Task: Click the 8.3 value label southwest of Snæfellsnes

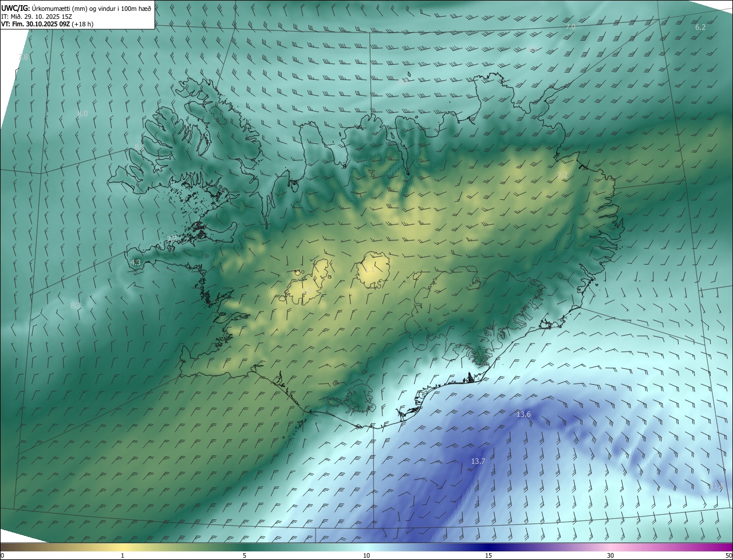Action: [x=76, y=306]
